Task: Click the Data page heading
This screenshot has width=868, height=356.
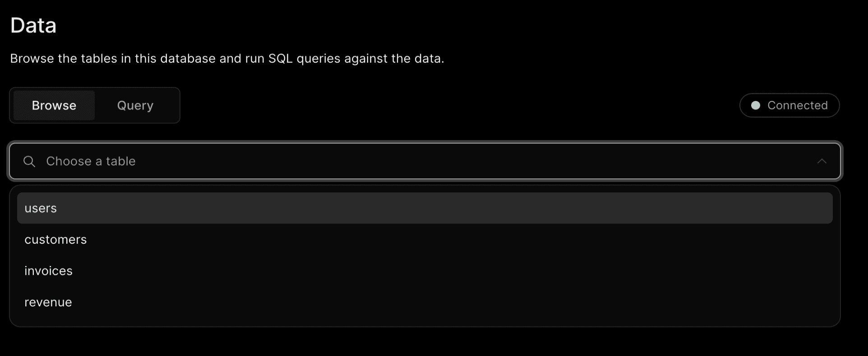Action: click(x=33, y=25)
